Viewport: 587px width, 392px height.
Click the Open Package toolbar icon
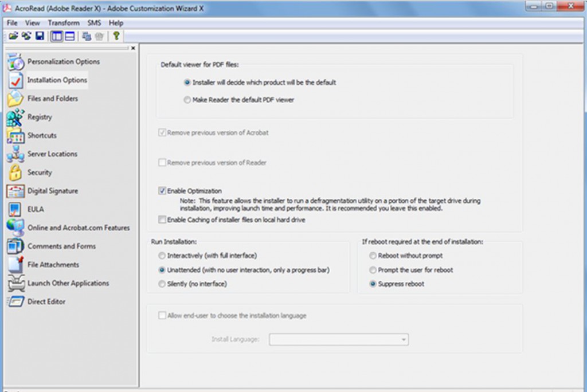click(x=14, y=36)
